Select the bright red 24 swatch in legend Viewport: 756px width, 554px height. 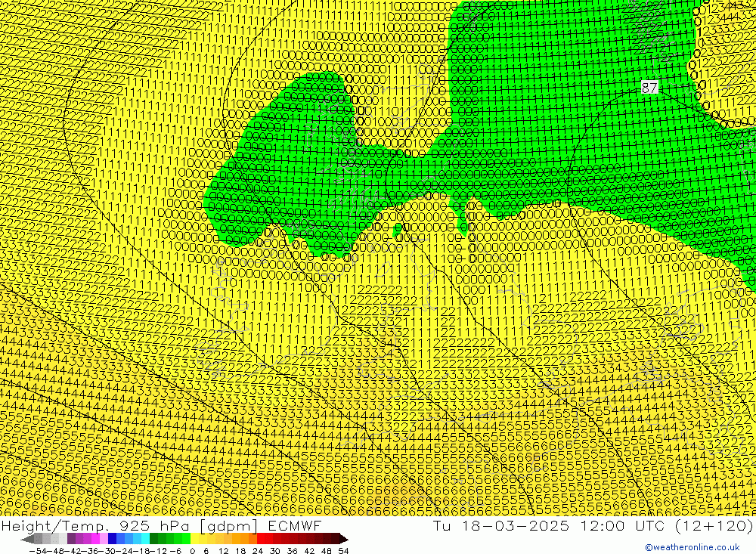coord(261,539)
